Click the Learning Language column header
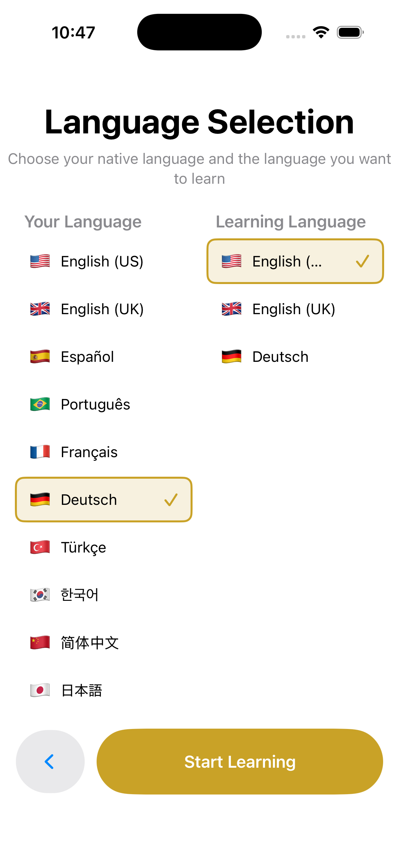 [290, 221]
